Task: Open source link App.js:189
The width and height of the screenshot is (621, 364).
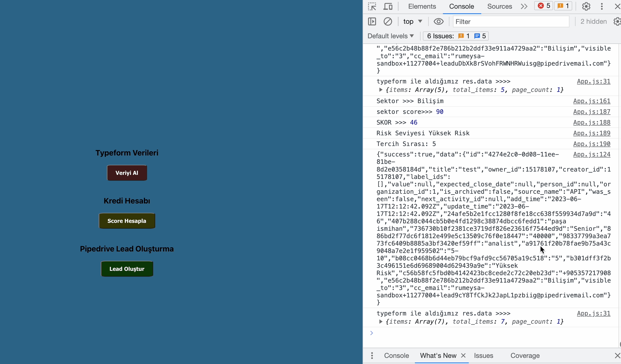Action: point(592,133)
